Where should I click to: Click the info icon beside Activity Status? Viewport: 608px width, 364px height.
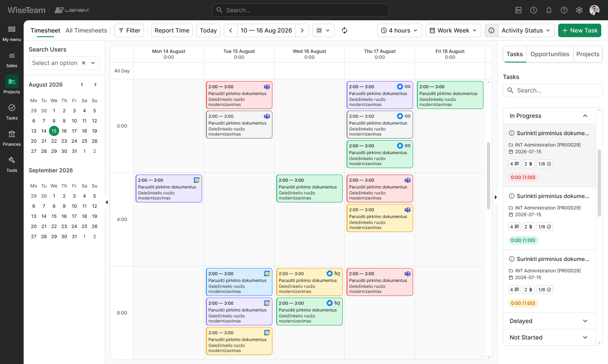(491, 30)
